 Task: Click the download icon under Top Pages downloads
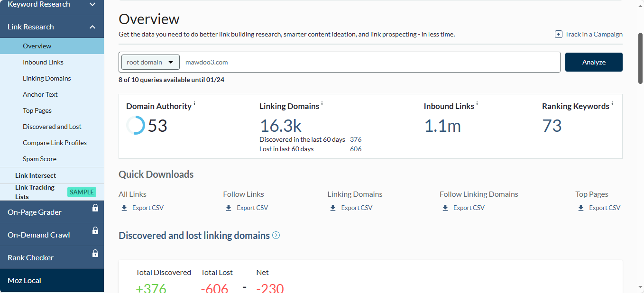click(x=581, y=208)
